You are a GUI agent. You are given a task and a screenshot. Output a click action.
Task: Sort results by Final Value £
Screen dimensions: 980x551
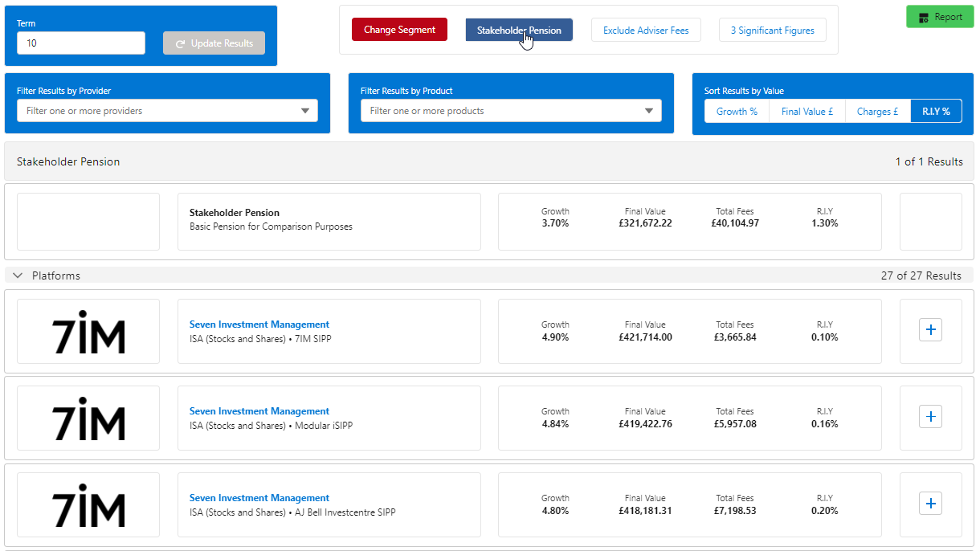point(807,112)
